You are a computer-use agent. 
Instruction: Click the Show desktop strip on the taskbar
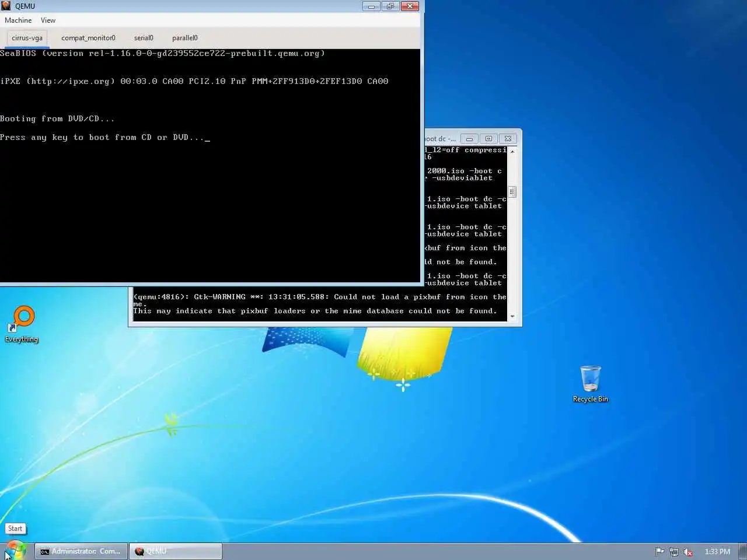pos(742,551)
